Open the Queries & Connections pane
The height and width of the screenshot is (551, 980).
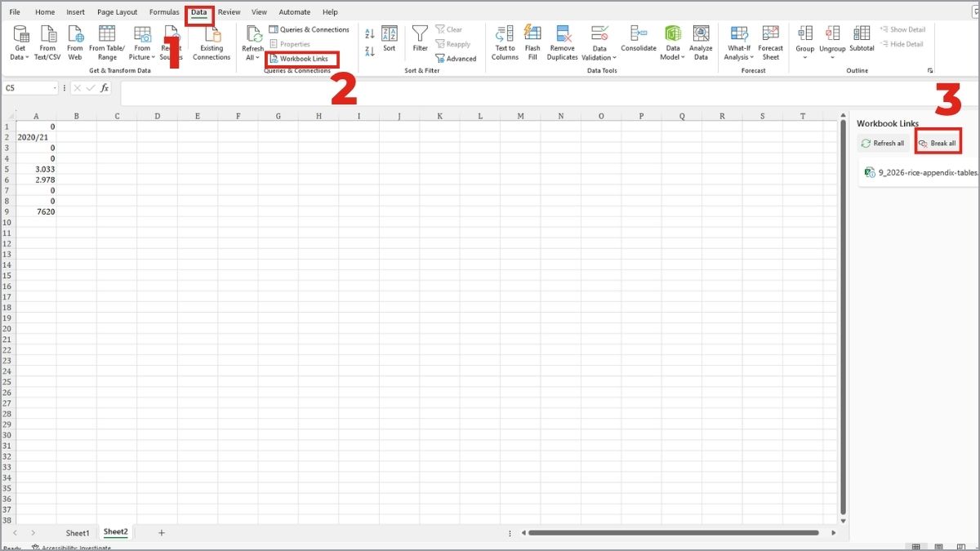pyautogui.click(x=309, y=29)
